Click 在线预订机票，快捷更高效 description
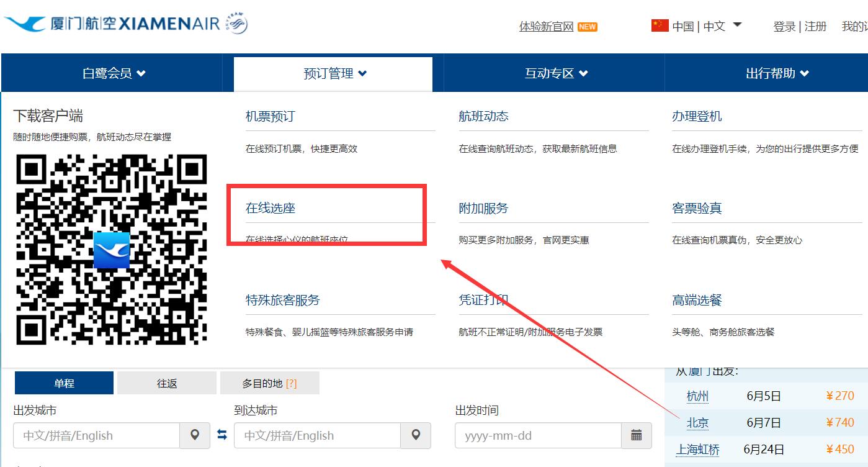 click(302, 148)
